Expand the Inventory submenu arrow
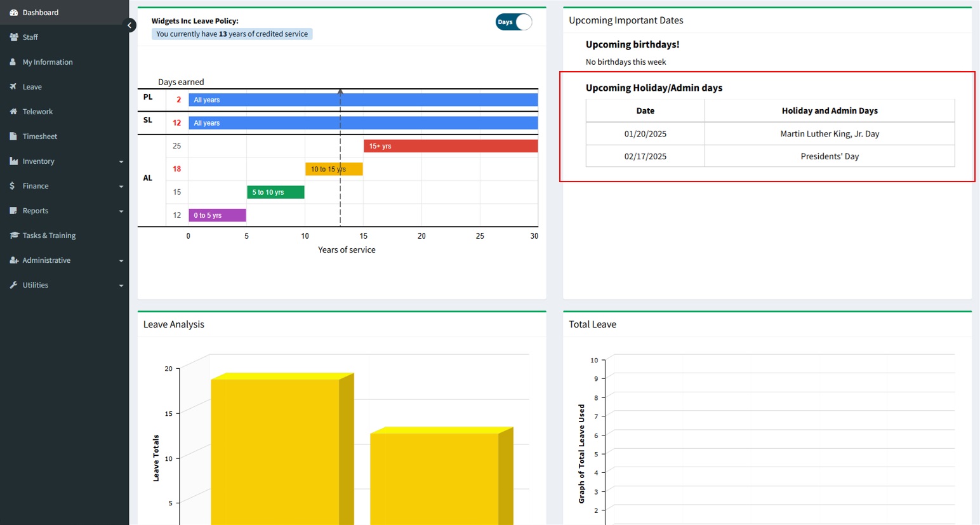 point(121,162)
